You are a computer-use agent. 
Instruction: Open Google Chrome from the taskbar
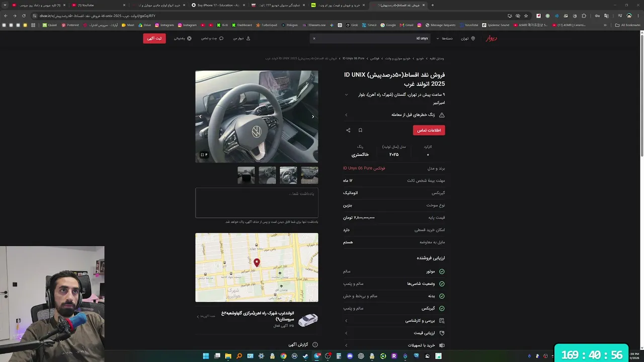(283, 356)
